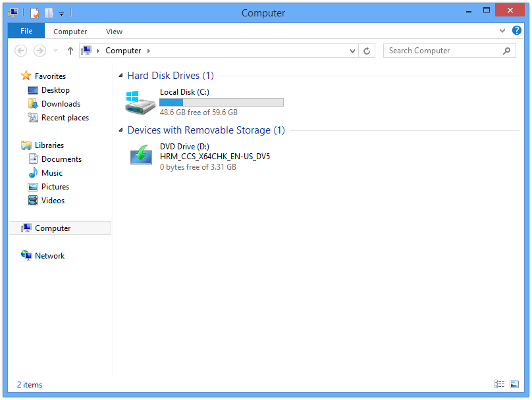Click the 48.6 GB free of 59.6 GB text

[198, 113]
